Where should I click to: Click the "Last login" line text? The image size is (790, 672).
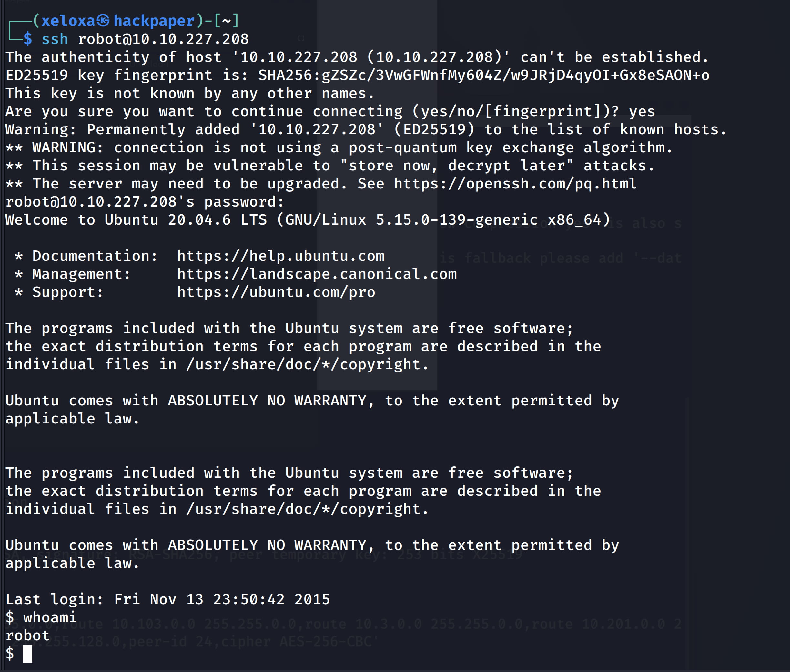coord(167,599)
